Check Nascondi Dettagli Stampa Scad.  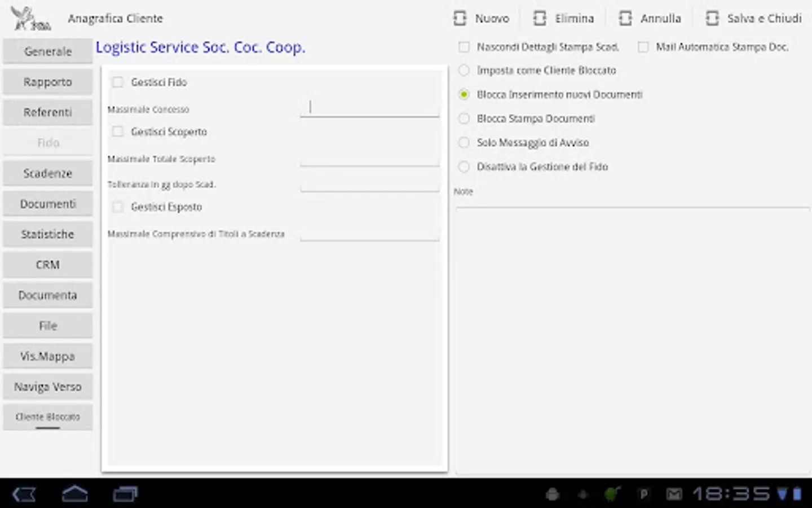pyautogui.click(x=464, y=47)
